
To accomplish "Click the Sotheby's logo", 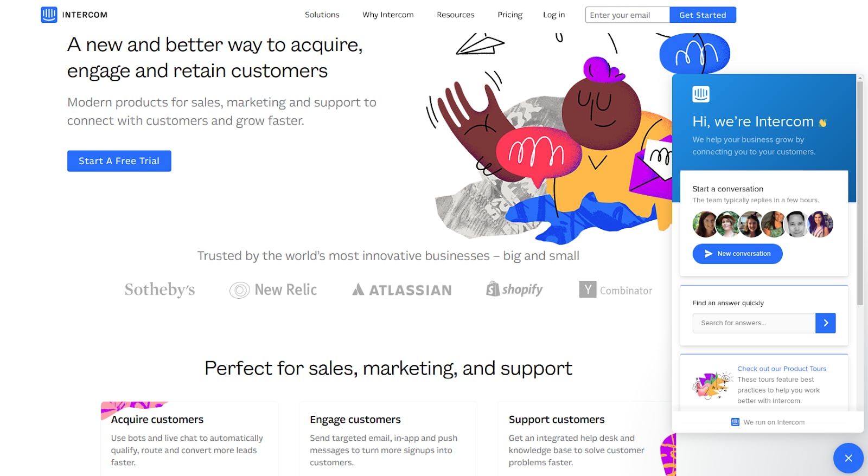I will point(159,290).
